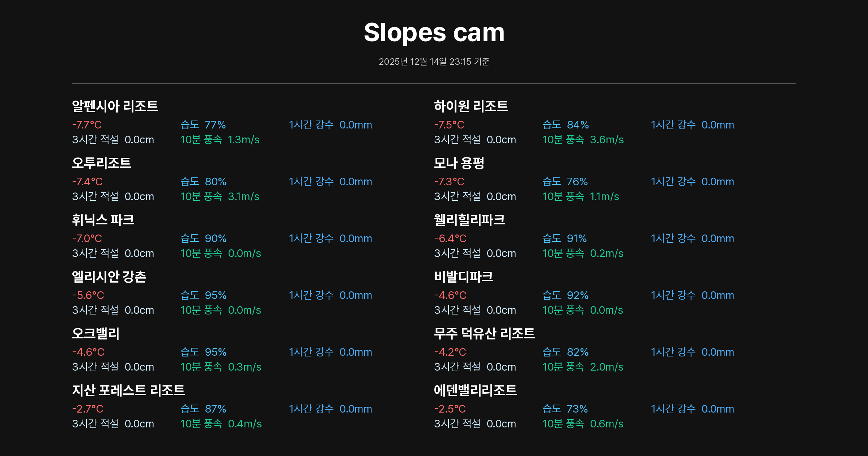Open 웰리힐리파크 resort heading
This screenshot has width=868, height=456.
point(469,220)
